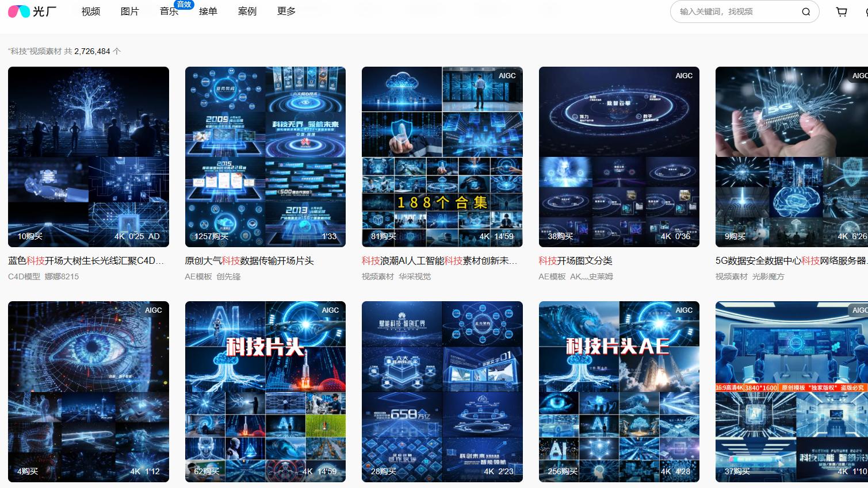
Task: Open the 视频 menu
Action: click(91, 11)
